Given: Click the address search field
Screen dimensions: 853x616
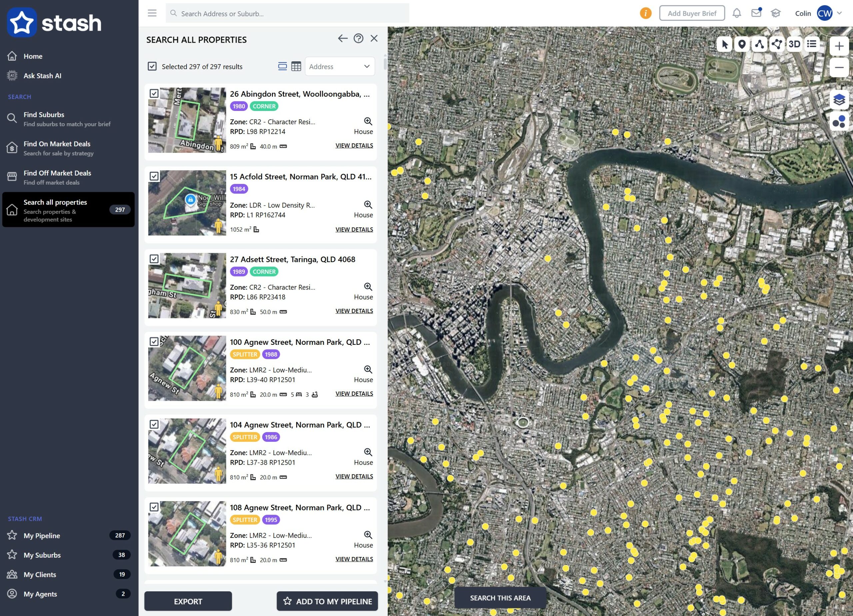Looking at the screenshot, I should 287,14.
